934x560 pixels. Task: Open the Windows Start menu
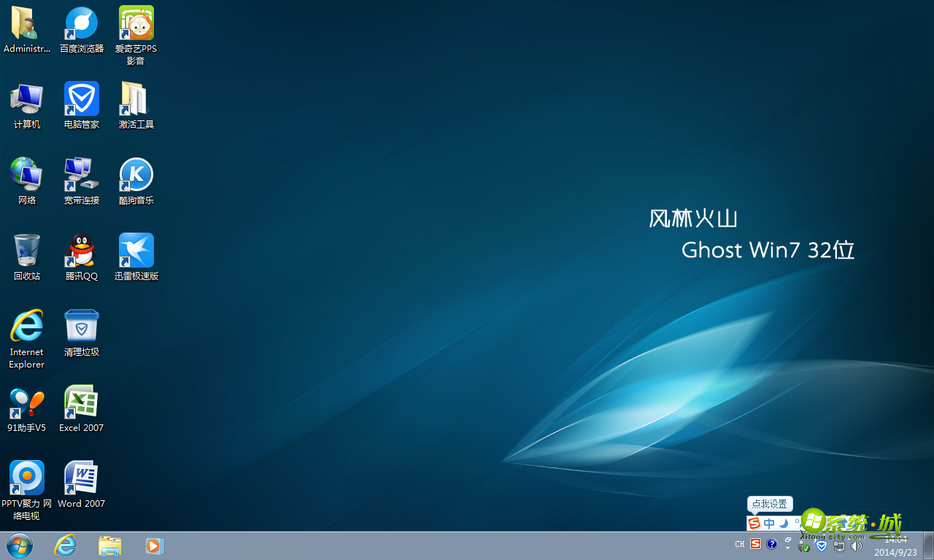pyautogui.click(x=19, y=545)
